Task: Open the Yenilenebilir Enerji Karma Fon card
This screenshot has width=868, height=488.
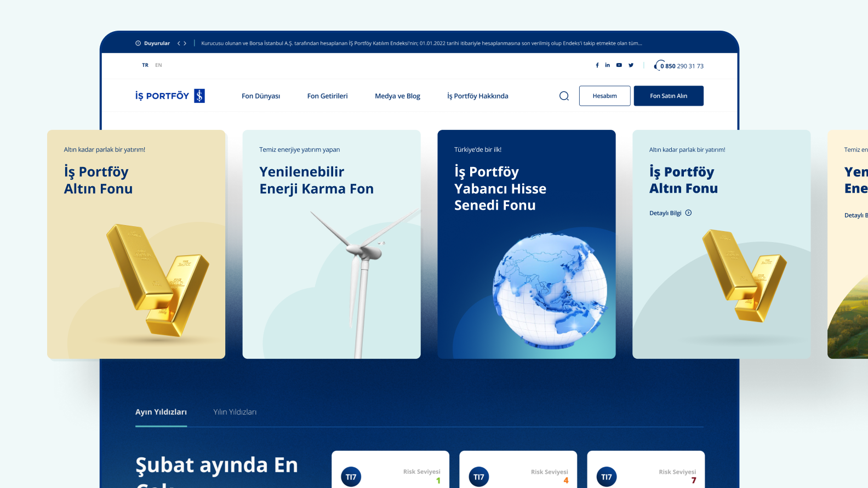Action: 332,244
